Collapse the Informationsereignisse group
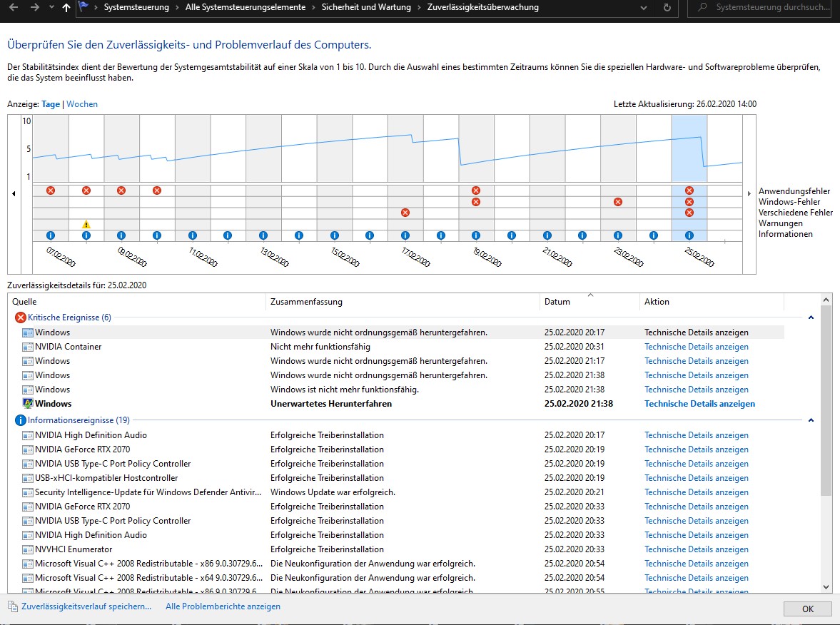The width and height of the screenshot is (840, 625). coord(811,420)
